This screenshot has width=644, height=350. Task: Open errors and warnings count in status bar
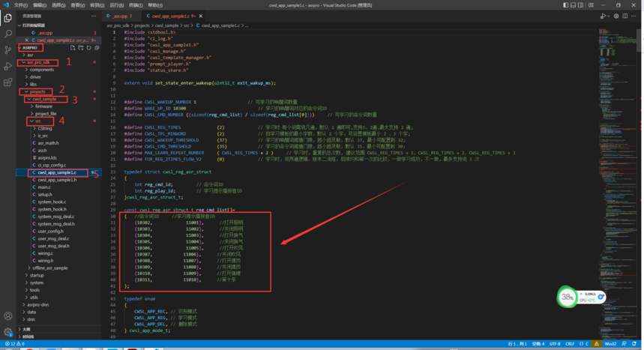click(15, 343)
